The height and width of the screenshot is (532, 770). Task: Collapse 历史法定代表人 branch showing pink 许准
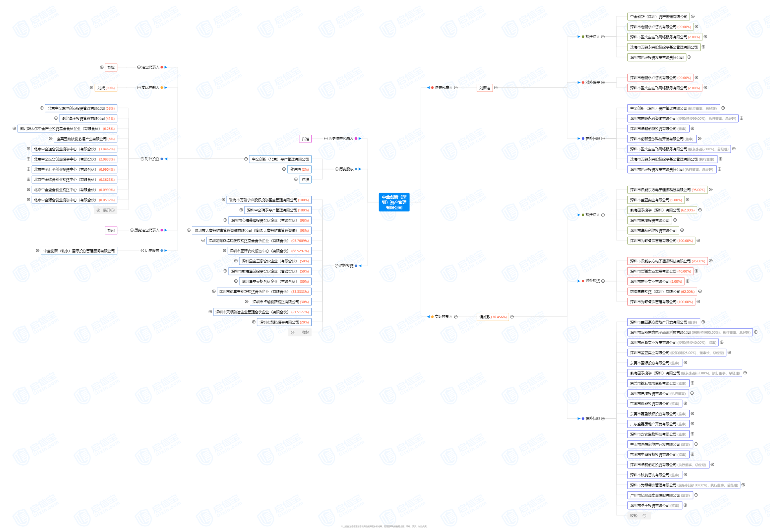click(x=326, y=138)
